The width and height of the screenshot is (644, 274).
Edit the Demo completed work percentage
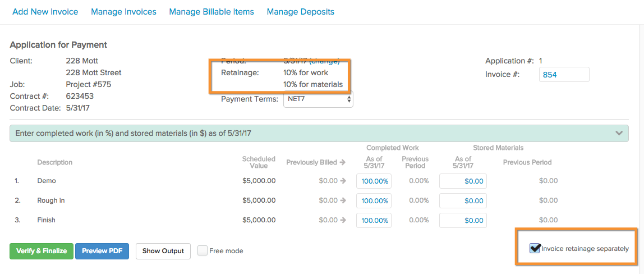point(374,181)
